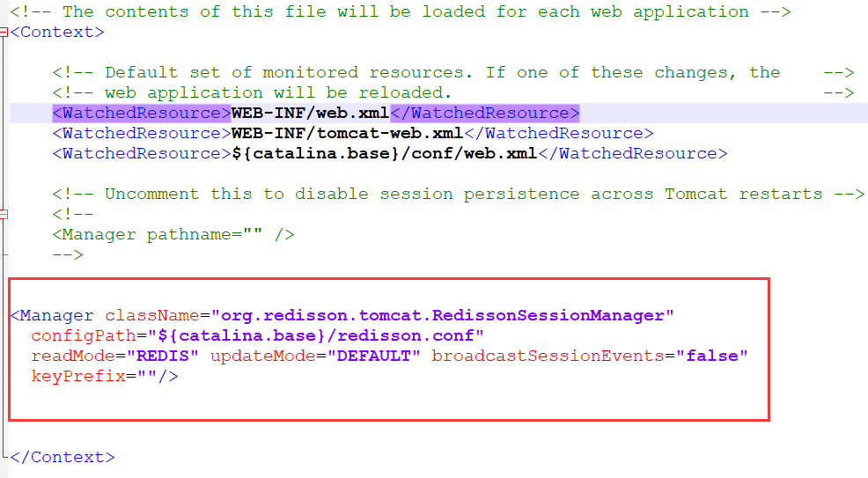
Task: Click the 'Uncomment this to disable session persistence' comment
Action: point(459,194)
